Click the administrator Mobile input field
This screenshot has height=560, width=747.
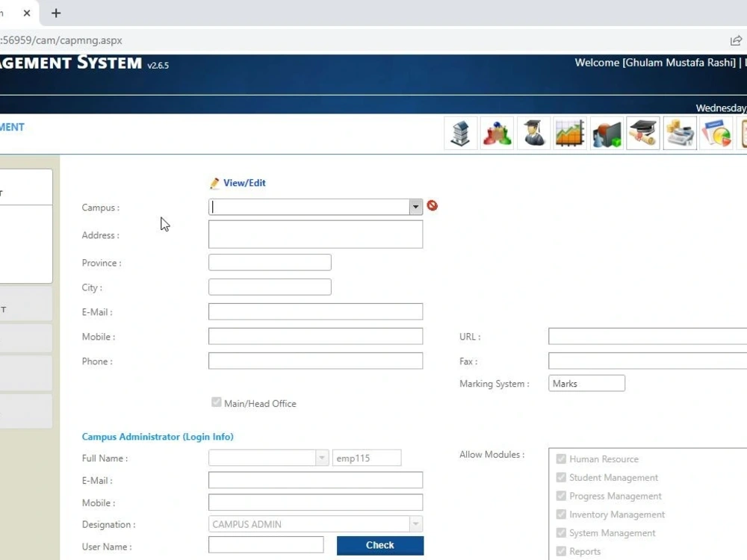point(315,503)
